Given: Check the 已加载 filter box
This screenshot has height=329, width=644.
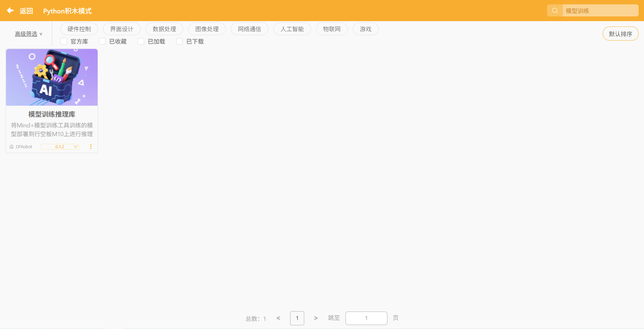Looking at the screenshot, I should point(141,41).
